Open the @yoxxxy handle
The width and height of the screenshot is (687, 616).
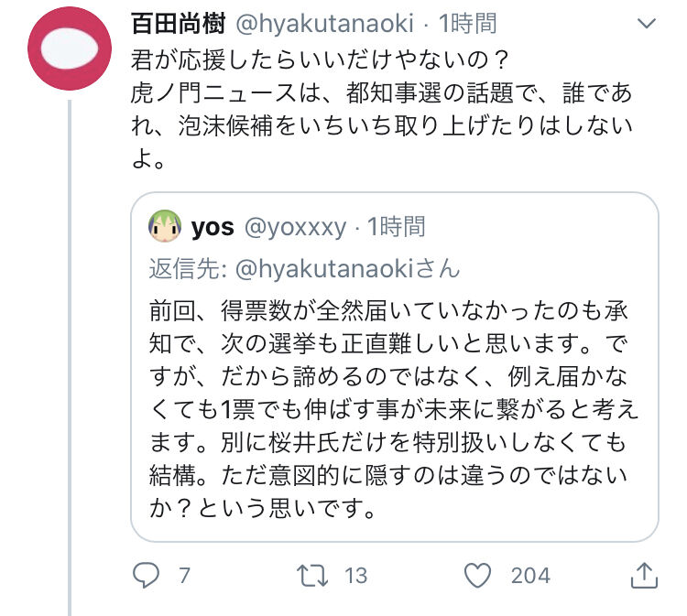pyautogui.click(x=294, y=226)
